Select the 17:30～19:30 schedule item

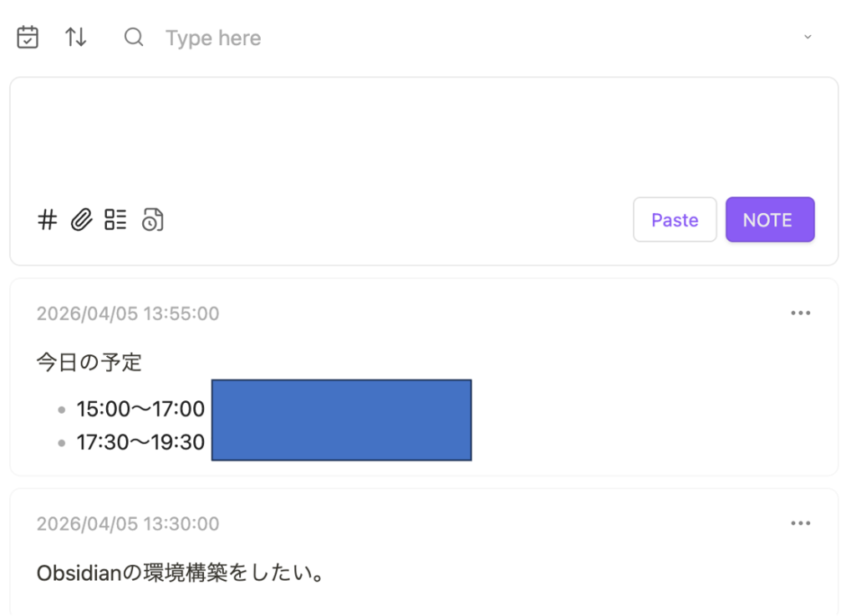[140, 442]
